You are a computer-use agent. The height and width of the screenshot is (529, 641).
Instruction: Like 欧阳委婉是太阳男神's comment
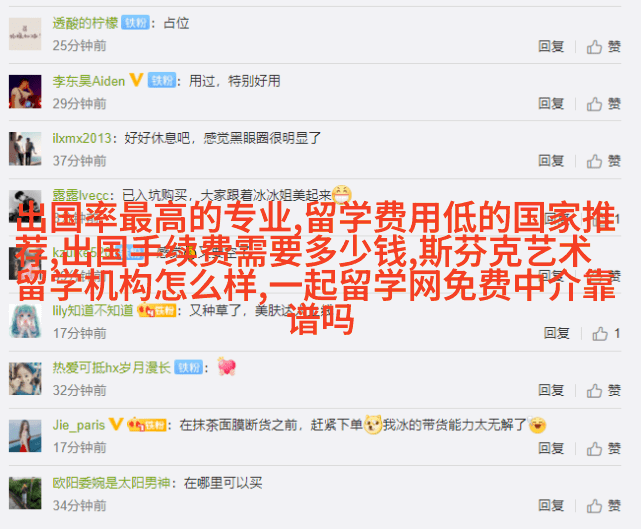tap(603, 506)
